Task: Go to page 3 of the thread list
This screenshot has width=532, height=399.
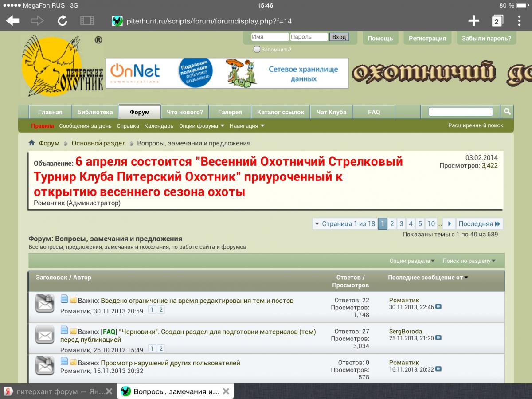Action: [x=401, y=224]
